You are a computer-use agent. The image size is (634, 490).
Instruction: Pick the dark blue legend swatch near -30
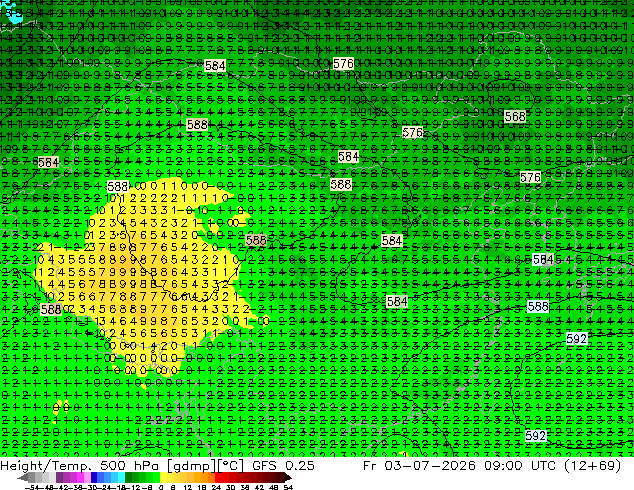pyautogui.click(x=94, y=477)
